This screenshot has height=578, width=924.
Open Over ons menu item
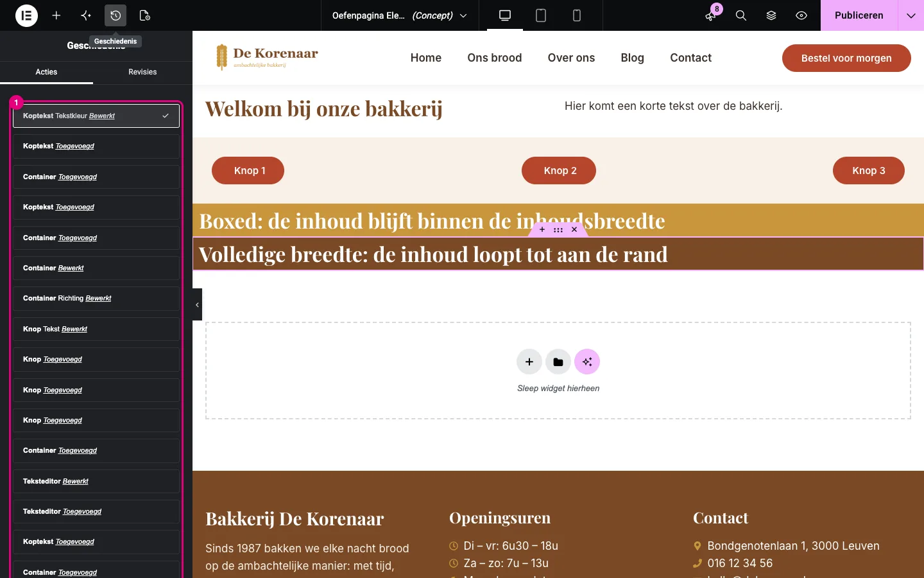pyautogui.click(x=571, y=58)
